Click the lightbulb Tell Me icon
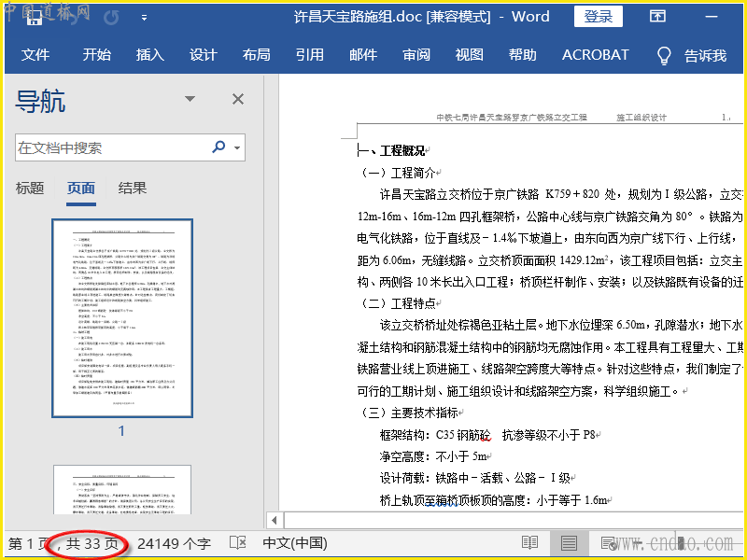 (x=664, y=55)
